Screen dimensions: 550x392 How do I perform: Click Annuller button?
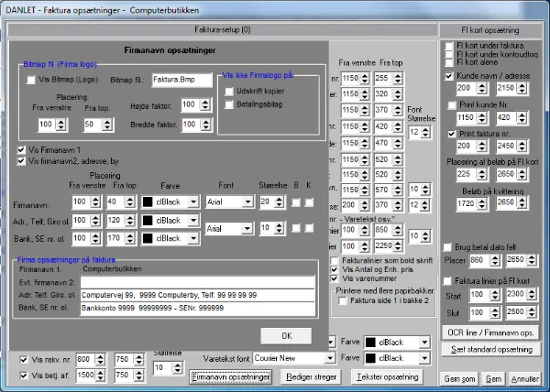pyautogui.click(x=524, y=379)
